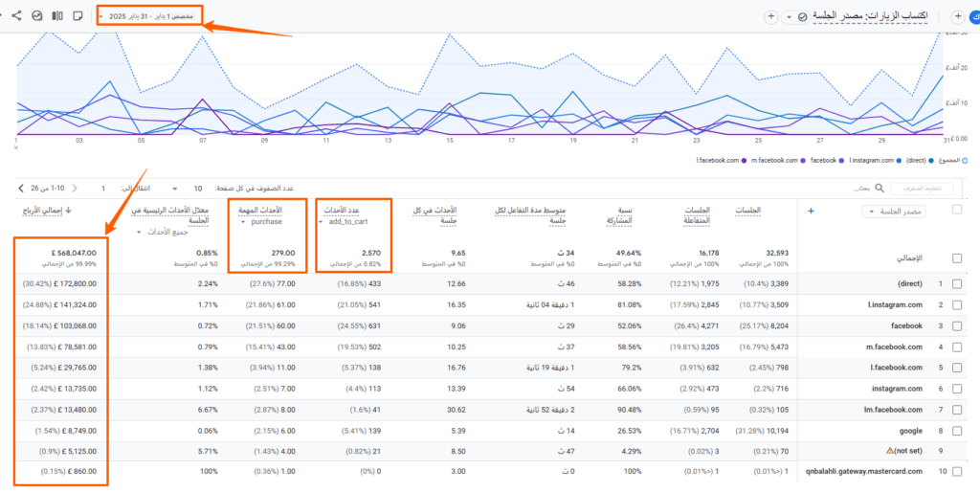
Task: Click the total add_to_cart value 2,570
Action: pos(371,254)
